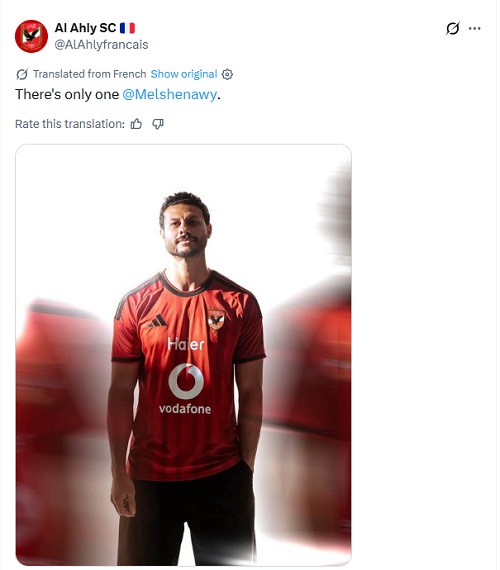Click the Vodafone logo on the jersey
The height and width of the screenshot is (570, 500).
pos(185,389)
